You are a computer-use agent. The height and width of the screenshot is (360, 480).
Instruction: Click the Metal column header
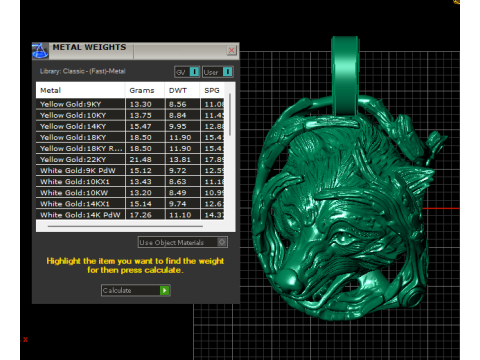click(x=80, y=90)
